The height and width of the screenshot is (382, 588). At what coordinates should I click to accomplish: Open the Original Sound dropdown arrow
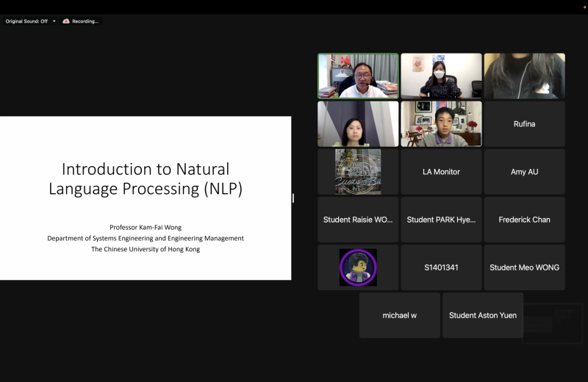point(54,21)
